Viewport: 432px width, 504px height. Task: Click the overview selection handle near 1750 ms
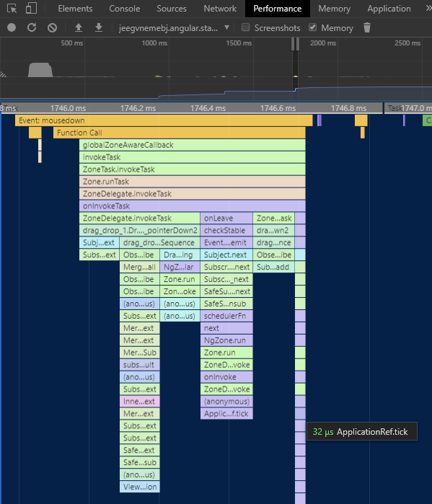tap(296, 44)
